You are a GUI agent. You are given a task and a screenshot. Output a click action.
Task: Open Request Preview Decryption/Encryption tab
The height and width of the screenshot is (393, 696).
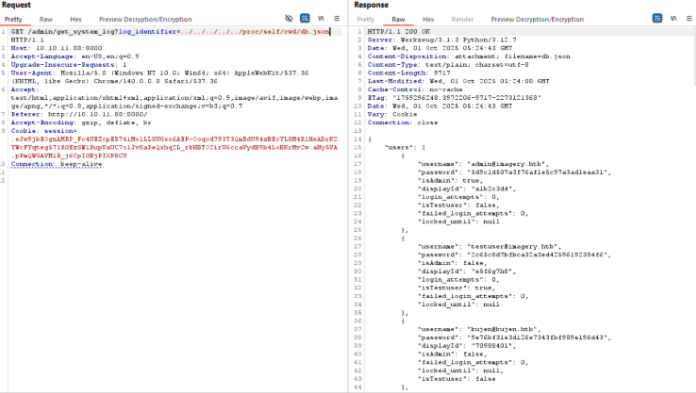146,20
